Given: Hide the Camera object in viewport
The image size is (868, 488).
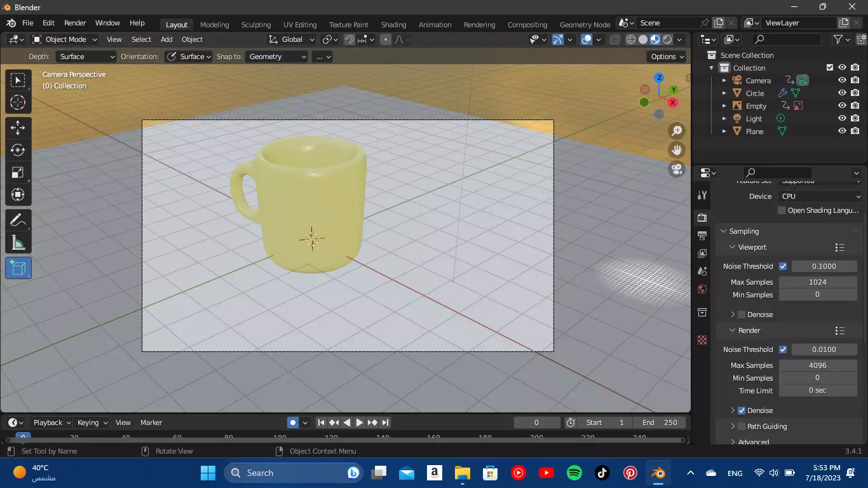Looking at the screenshot, I should (842, 81).
